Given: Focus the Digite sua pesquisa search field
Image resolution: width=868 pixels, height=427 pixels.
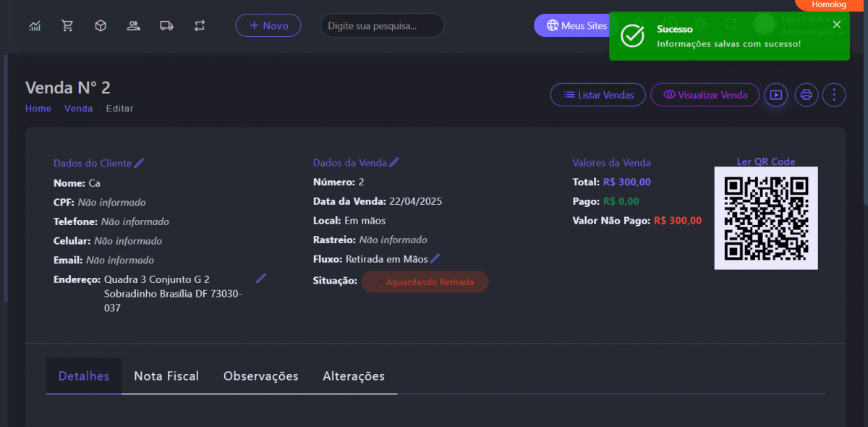Looking at the screenshot, I should [382, 25].
